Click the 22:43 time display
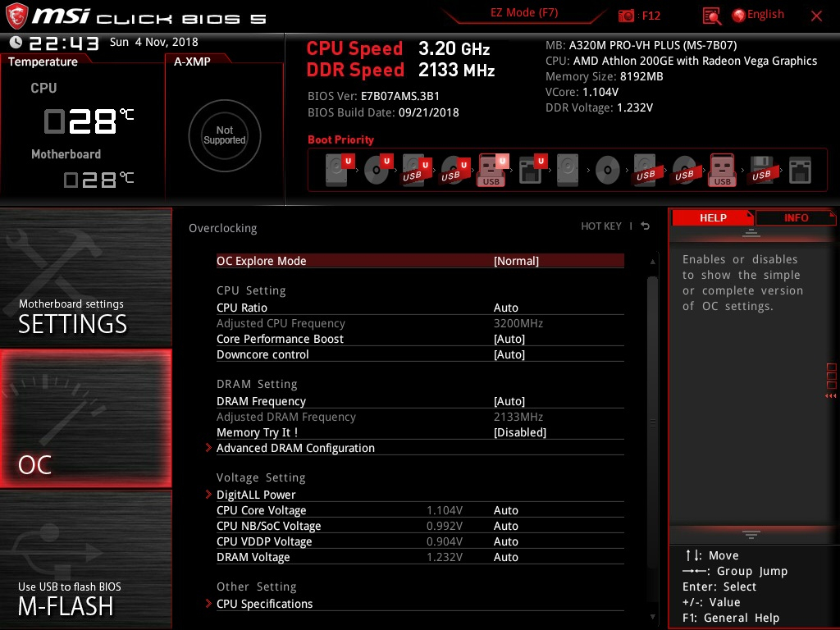840x630 pixels. 64,43
